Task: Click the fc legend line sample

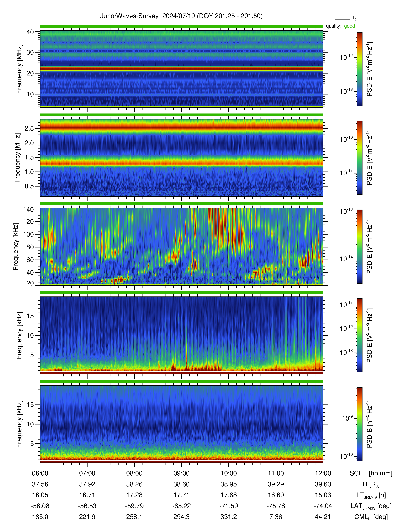Action: (342, 19)
